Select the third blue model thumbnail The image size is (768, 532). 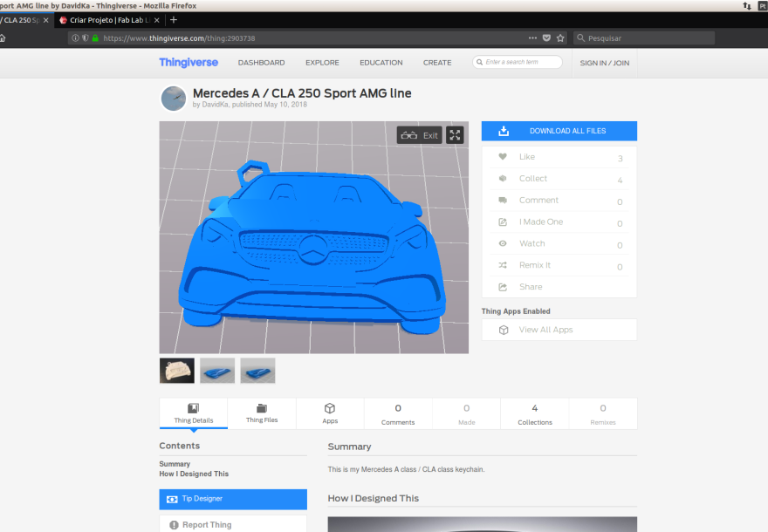(x=257, y=371)
